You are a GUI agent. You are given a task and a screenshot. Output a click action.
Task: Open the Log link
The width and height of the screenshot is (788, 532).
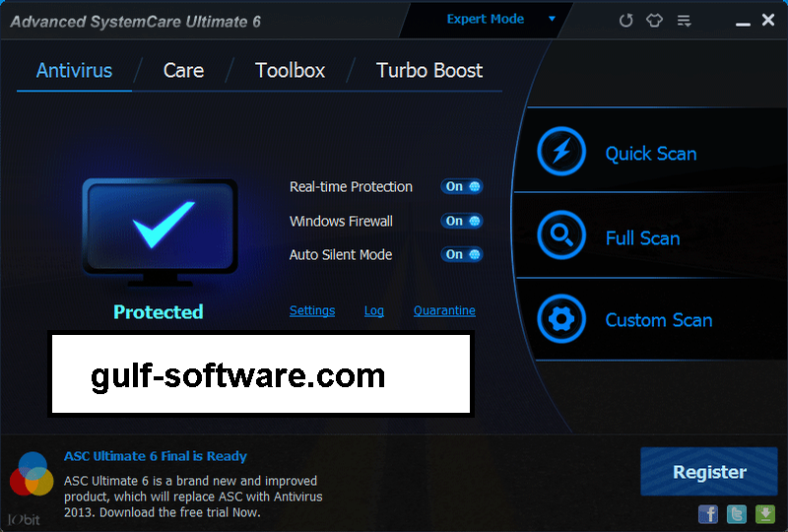click(x=374, y=310)
